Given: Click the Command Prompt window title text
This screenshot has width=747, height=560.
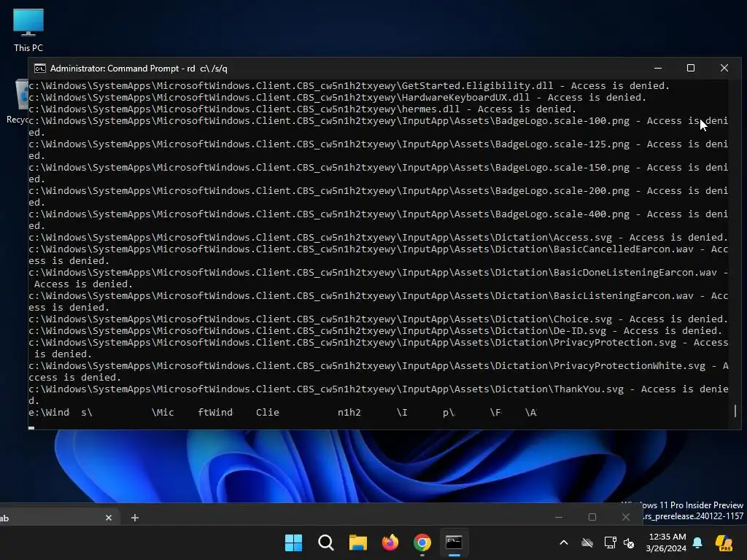Looking at the screenshot, I should click(x=139, y=69).
